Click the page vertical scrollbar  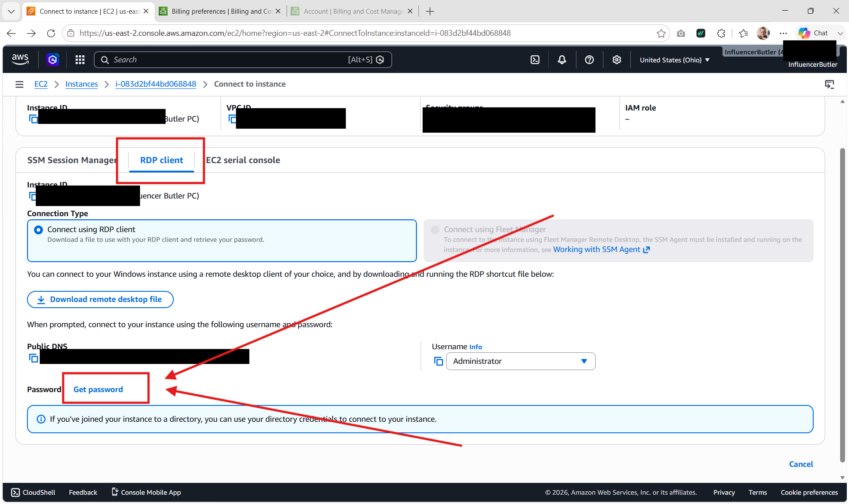click(x=842, y=305)
